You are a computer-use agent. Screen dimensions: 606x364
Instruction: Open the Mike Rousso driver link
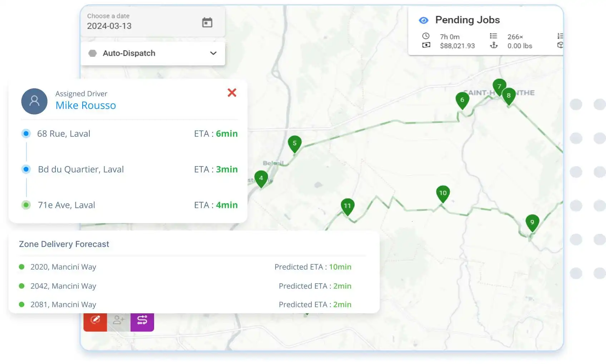pos(85,105)
